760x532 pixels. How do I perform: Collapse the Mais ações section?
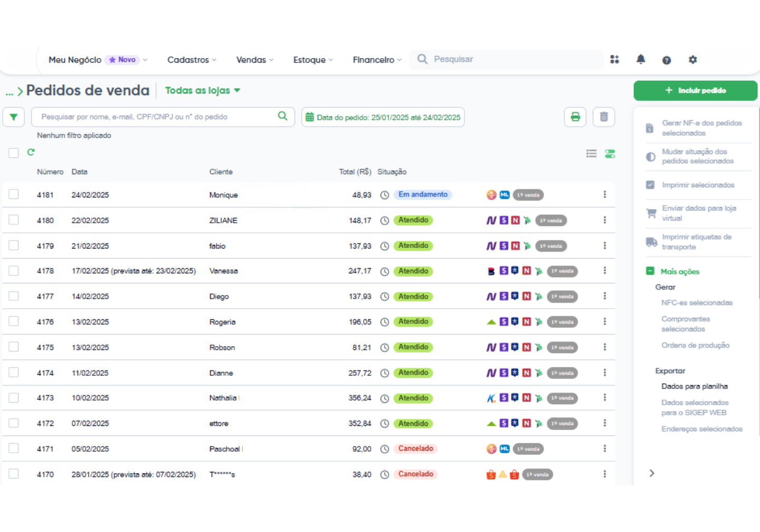click(x=650, y=271)
